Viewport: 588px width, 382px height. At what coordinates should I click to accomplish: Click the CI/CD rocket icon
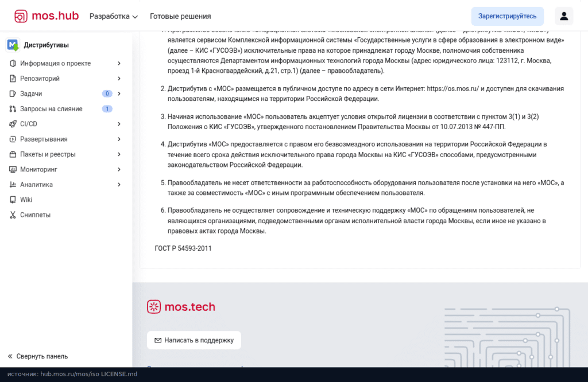pos(13,124)
